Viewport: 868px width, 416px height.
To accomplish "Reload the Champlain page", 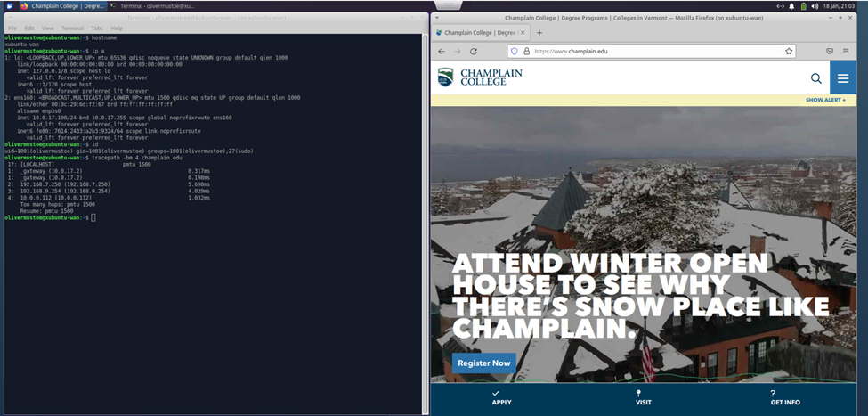I will coord(474,51).
